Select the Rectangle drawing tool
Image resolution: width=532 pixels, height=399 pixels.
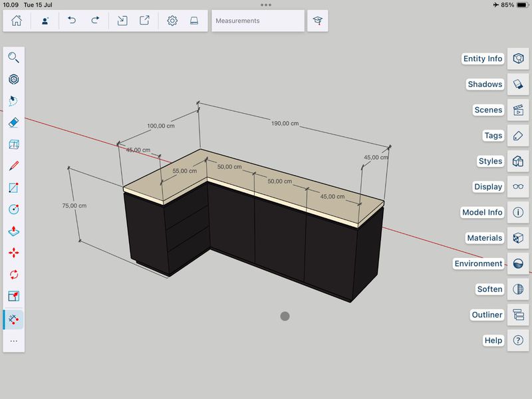click(13, 188)
